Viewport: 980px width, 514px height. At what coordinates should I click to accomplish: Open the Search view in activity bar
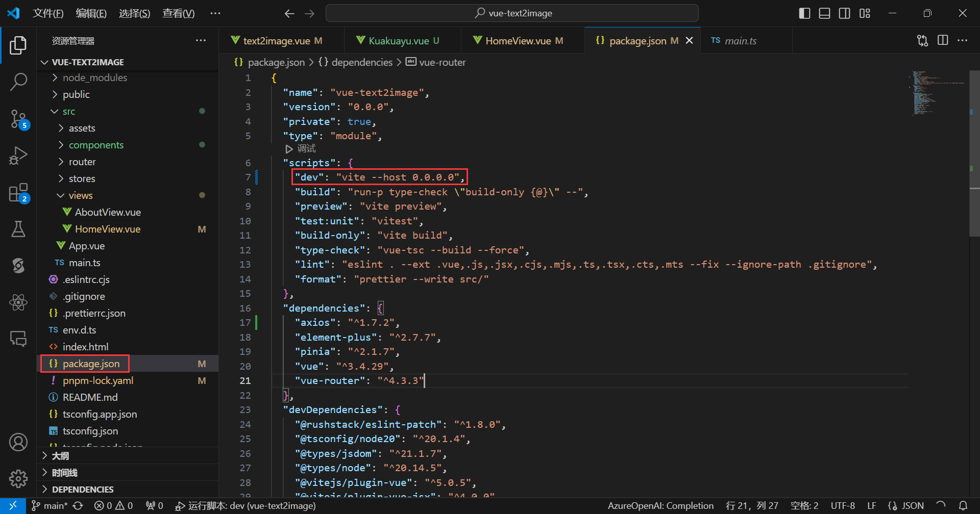18,82
